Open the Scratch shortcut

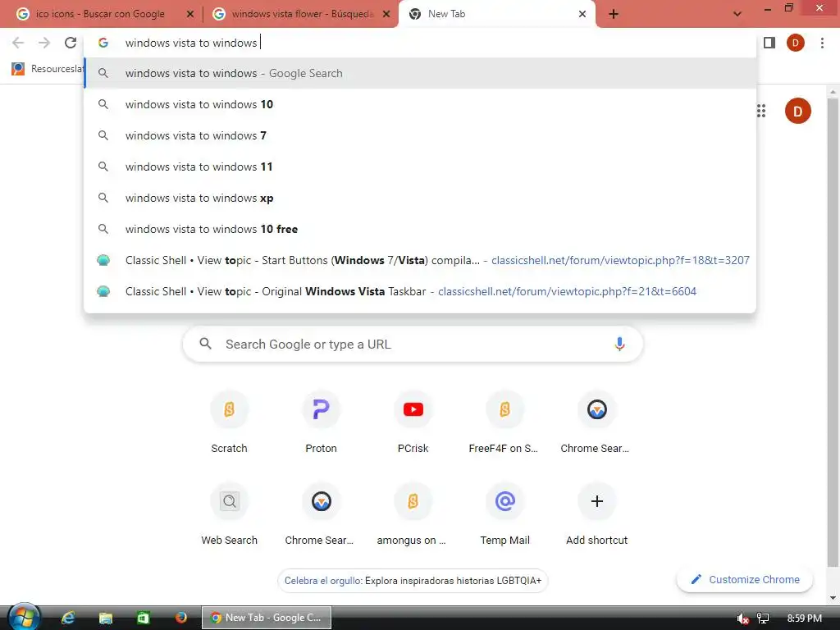click(230, 422)
